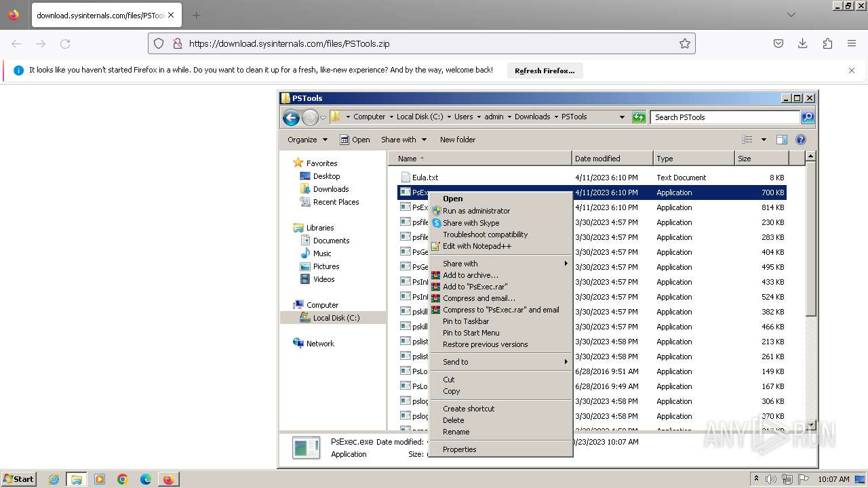Click the Explorer help question mark icon
The image size is (868, 488).
800,140
